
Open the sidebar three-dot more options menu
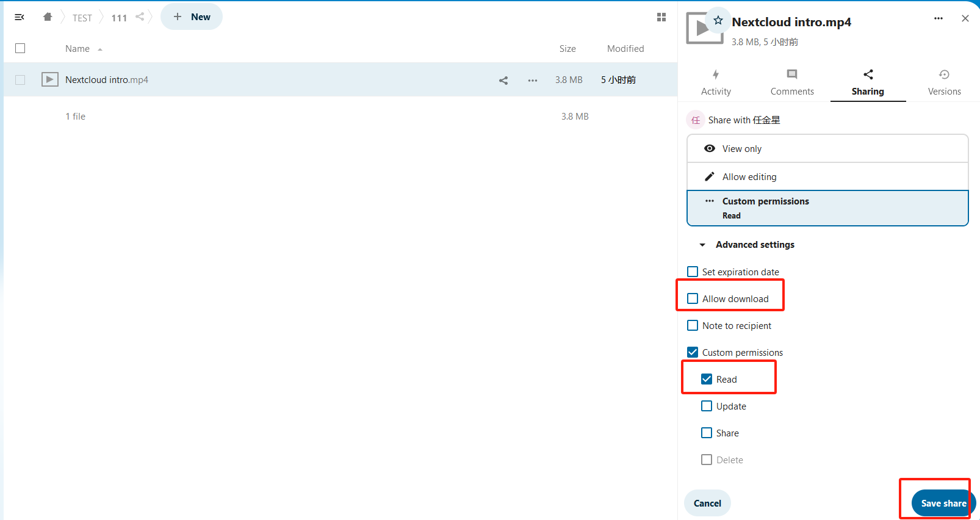pos(939,18)
